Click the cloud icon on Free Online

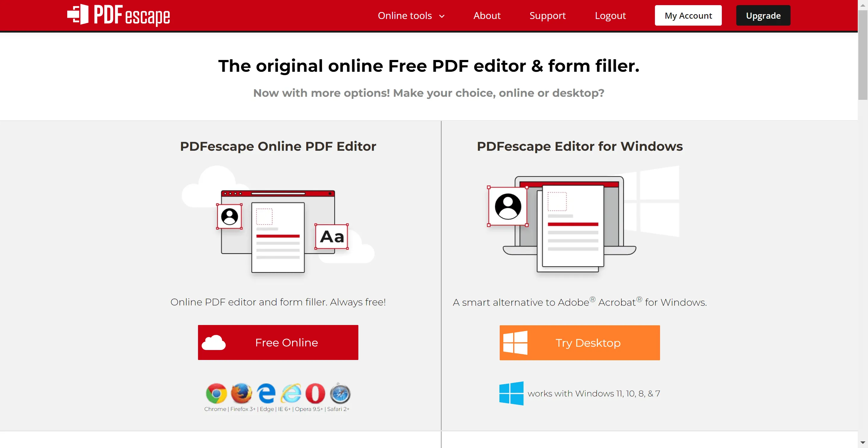(x=214, y=342)
